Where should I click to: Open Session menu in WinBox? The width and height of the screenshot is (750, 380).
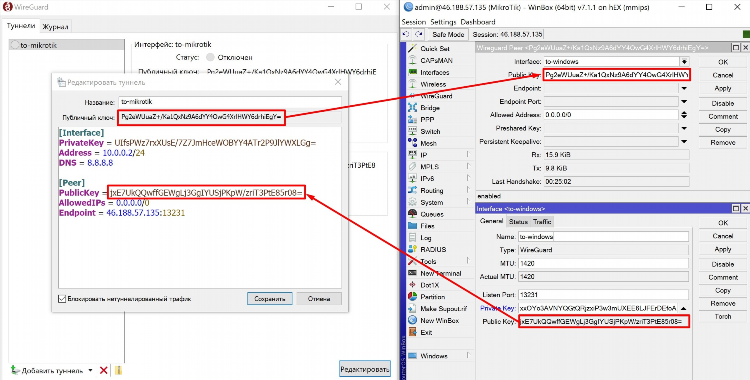(x=414, y=22)
